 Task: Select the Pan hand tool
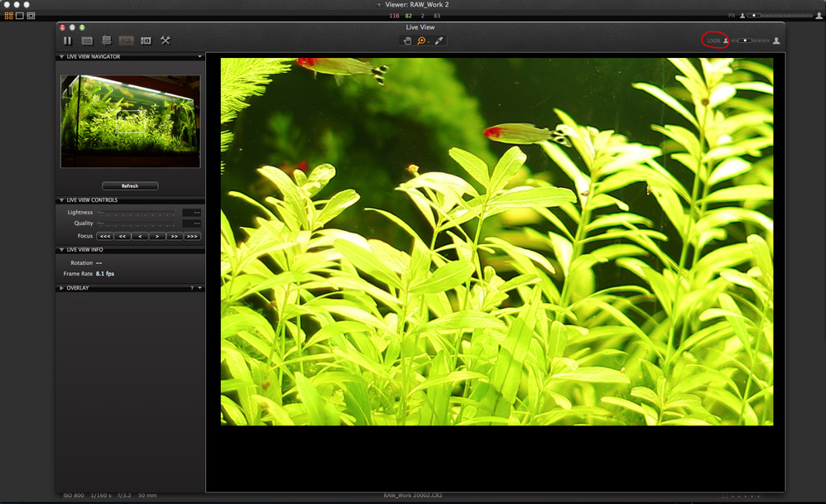tap(407, 41)
